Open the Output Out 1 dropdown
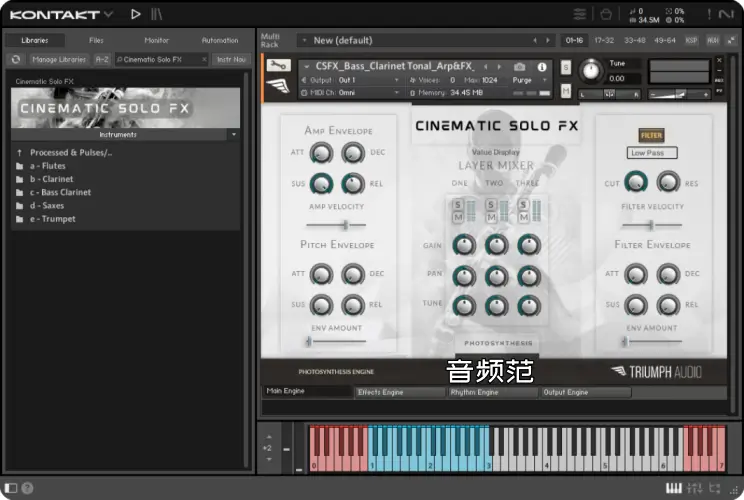 (x=351, y=80)
